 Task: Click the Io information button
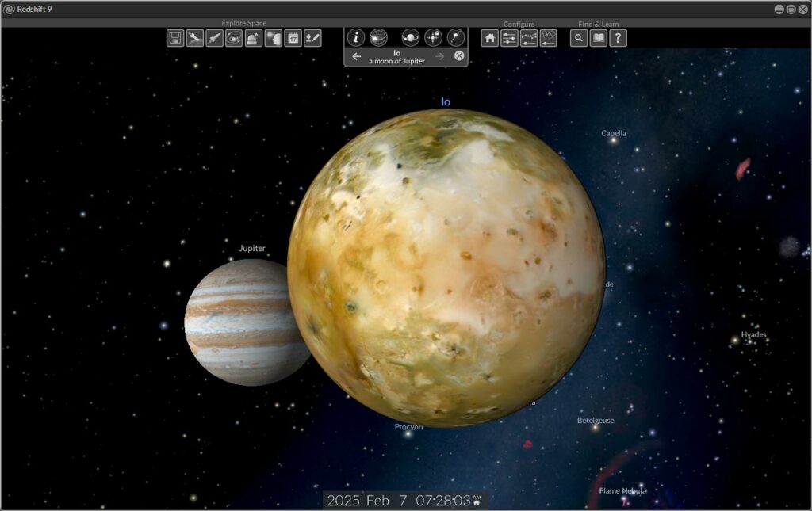(356, 37)
